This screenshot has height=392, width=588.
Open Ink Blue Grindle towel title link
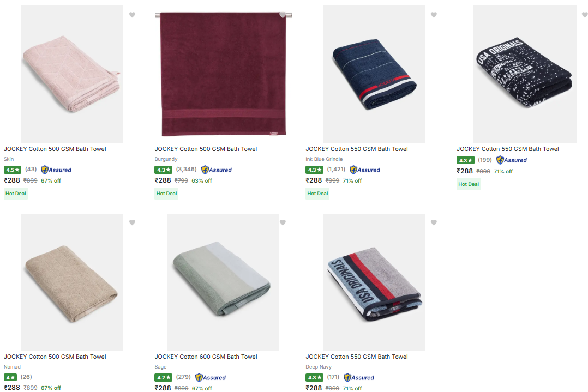[356, 149]
